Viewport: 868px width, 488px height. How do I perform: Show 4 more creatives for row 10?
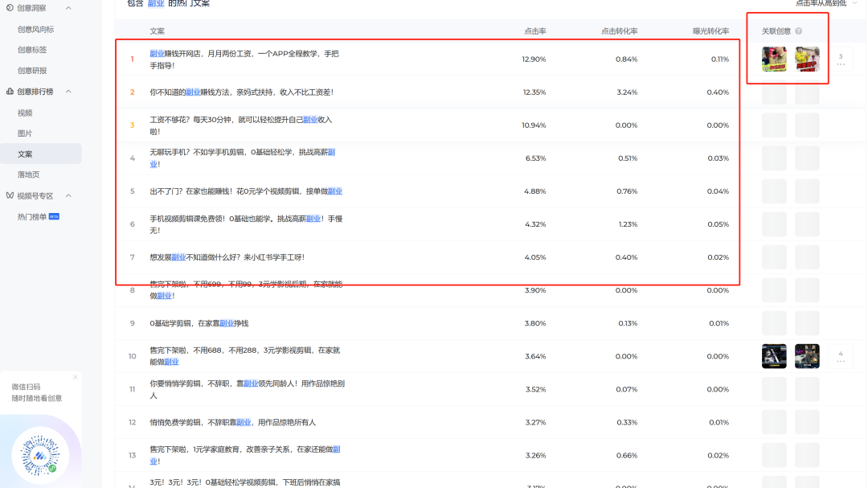point(841,356)
